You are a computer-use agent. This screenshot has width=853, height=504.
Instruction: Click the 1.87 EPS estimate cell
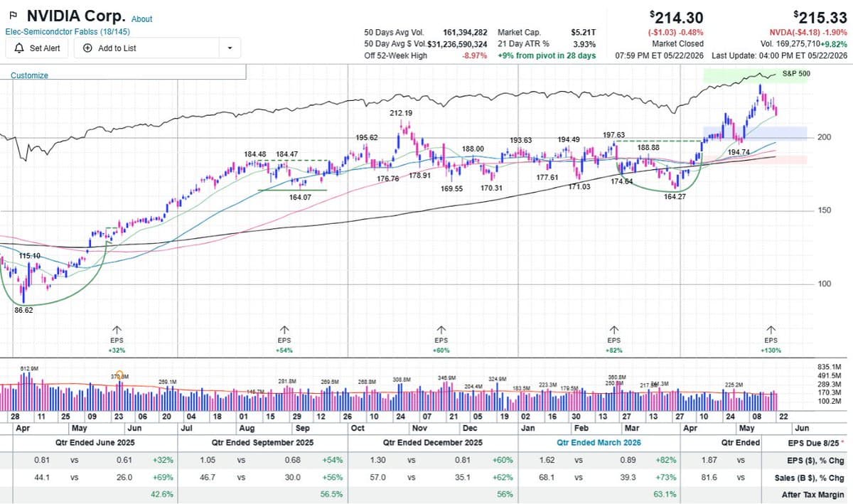click(711, 460)
